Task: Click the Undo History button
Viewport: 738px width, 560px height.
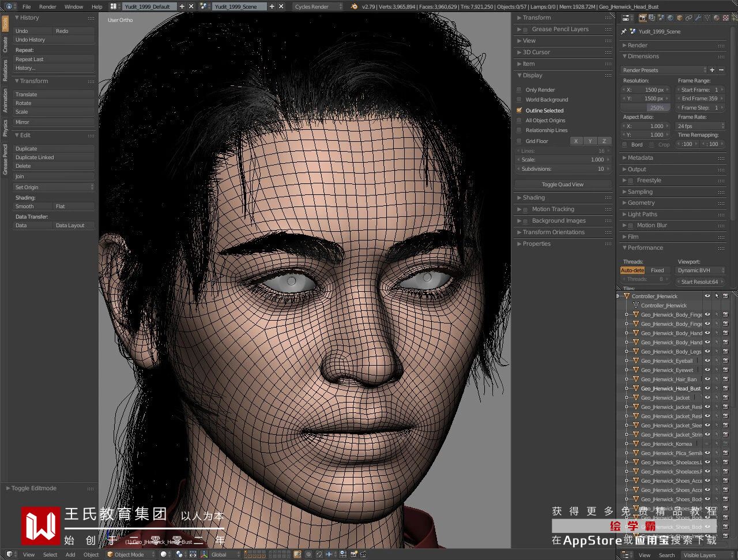Action: point(54,40)
